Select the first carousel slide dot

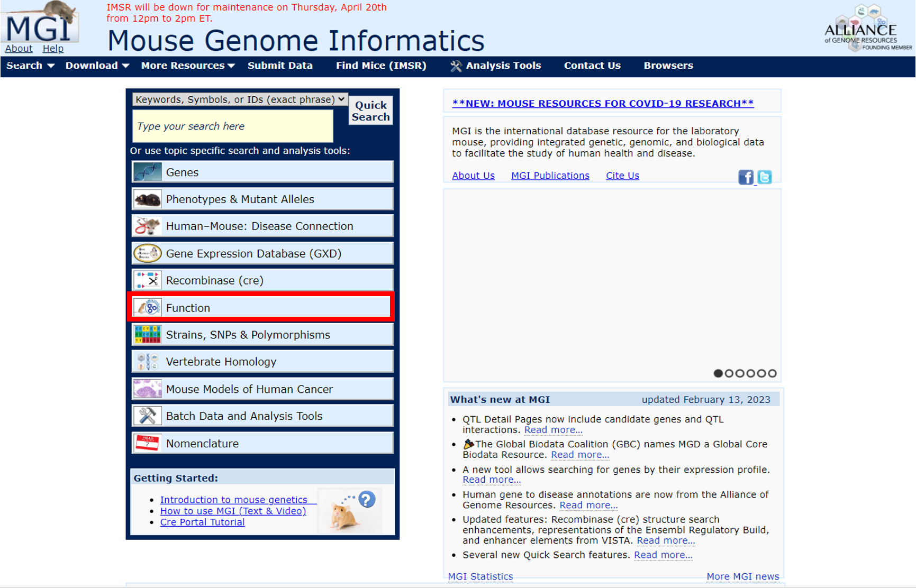[718, 373]
